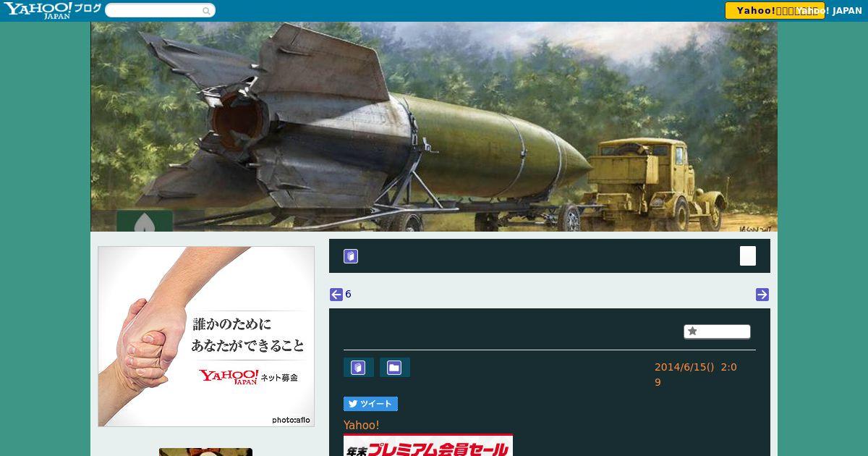
Task: Open the プレミアム会員セール banner
Action: coord(428,446)
